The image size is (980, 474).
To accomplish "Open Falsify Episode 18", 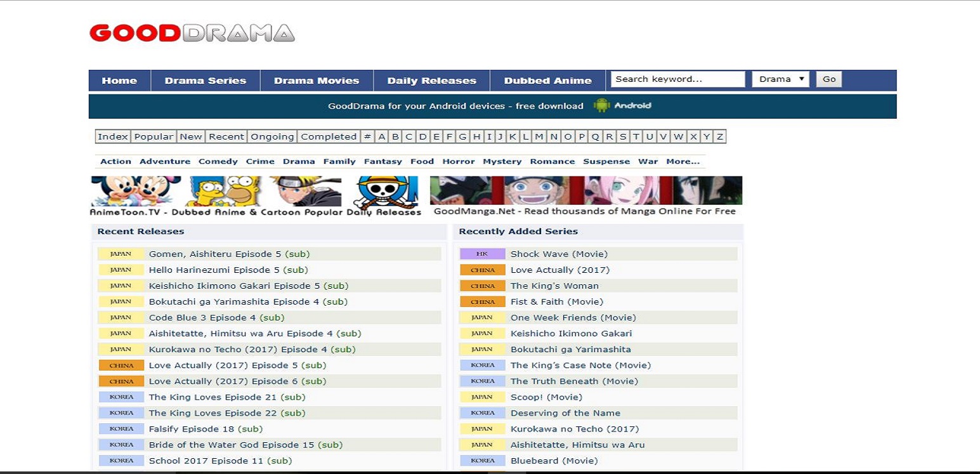I will pyautogui.click(x=206, y=429).
